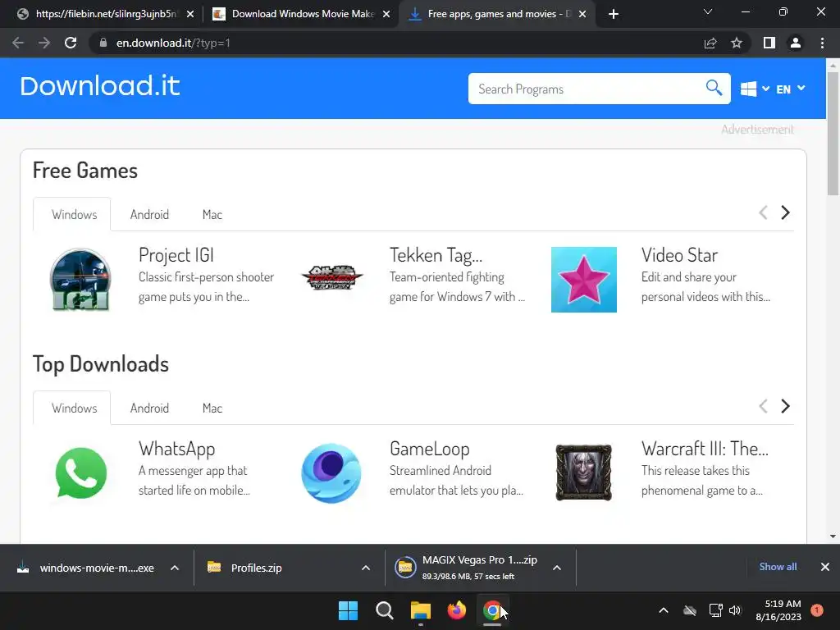840x630 pixels.
Task: Select Mac tab under Top Downloads
Action: point(212,409)
